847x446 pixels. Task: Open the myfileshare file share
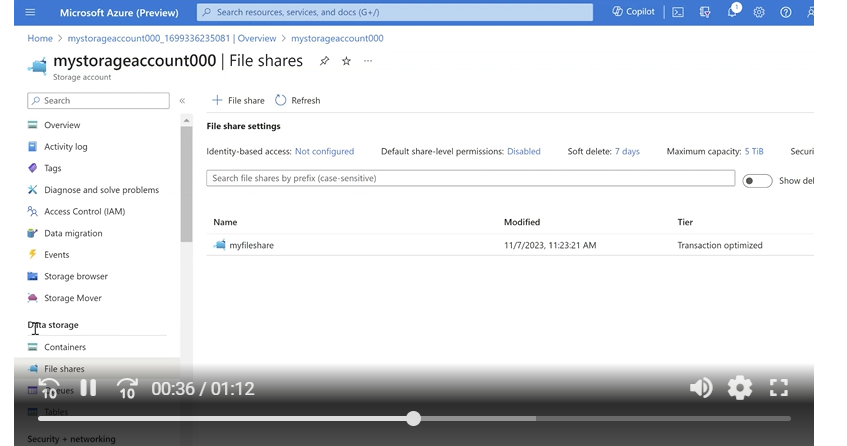coord(251,245)
